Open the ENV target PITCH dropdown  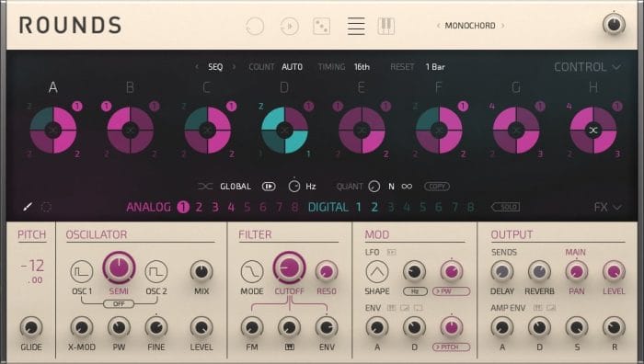(451, 347)
